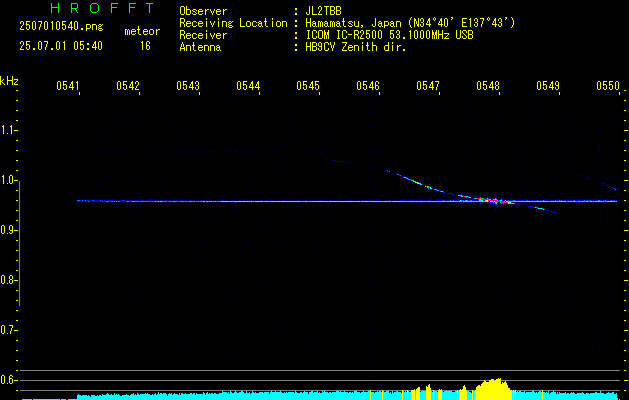This screenshot has width=629, height=400.
Task: Click time marker 0541
Action: 67,85
